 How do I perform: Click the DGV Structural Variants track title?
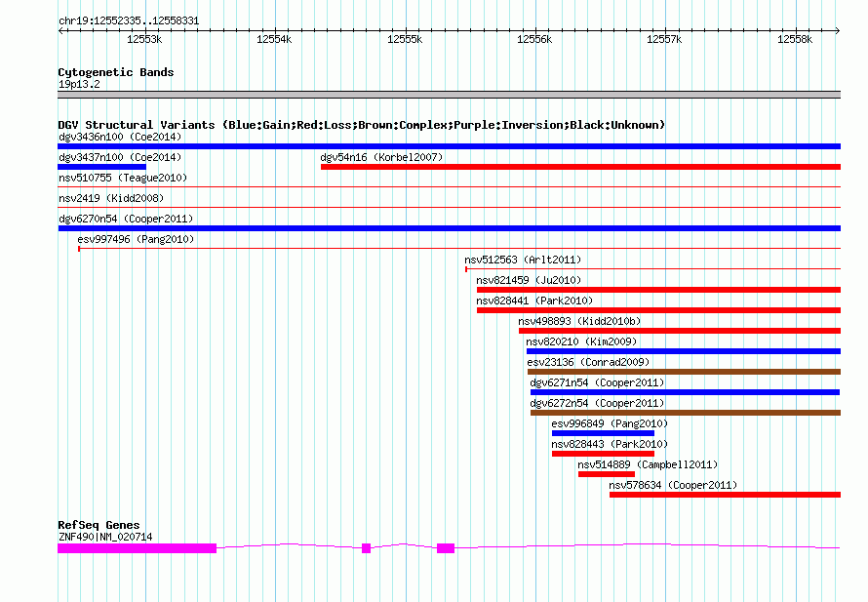tap(361, 125)
